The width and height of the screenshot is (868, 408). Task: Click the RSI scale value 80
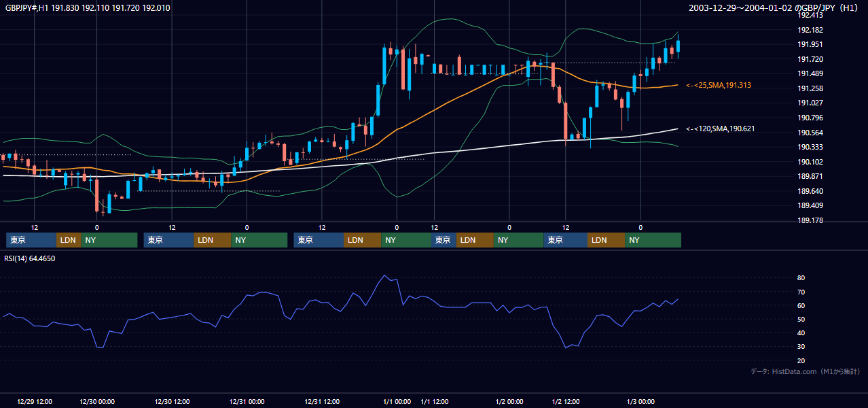[x=801, y=278]
